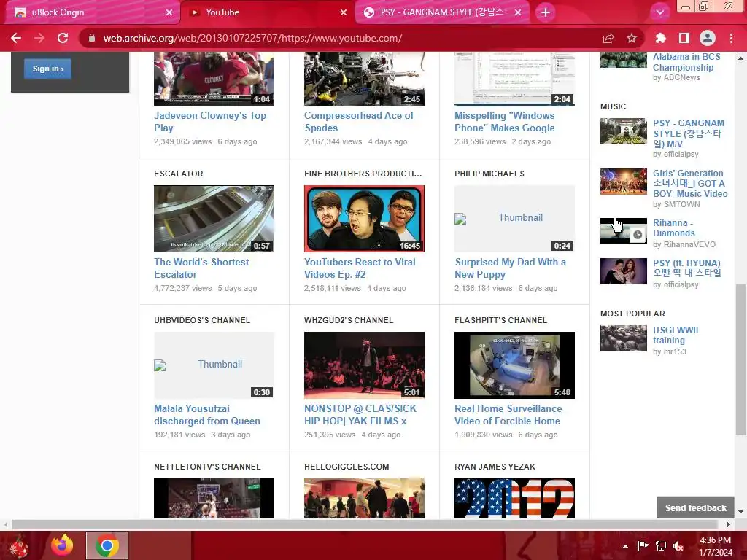Open the WHZGUD2'S CHANNEL heading
This screenshot has height=560, width=747.
coord(349,321)
